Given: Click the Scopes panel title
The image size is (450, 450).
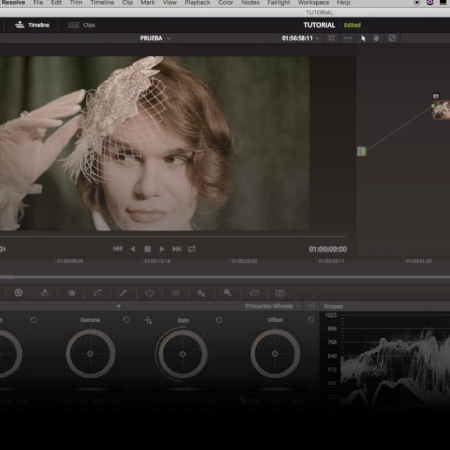Looking at the screenshot, I should 333,306.
